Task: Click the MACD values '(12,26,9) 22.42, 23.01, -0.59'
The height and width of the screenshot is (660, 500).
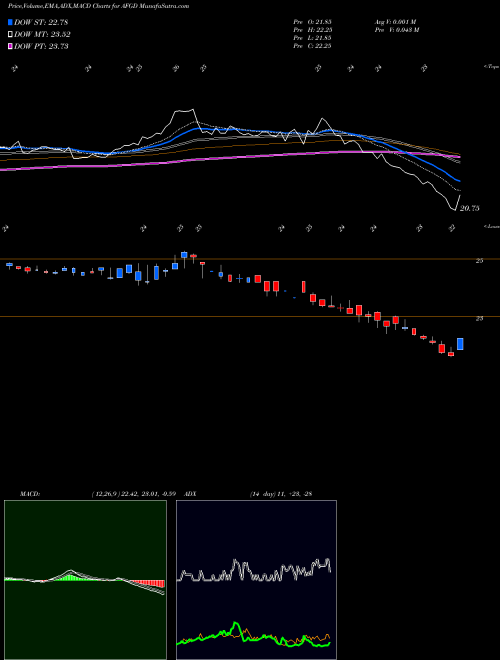Action: tap(134, 494)
